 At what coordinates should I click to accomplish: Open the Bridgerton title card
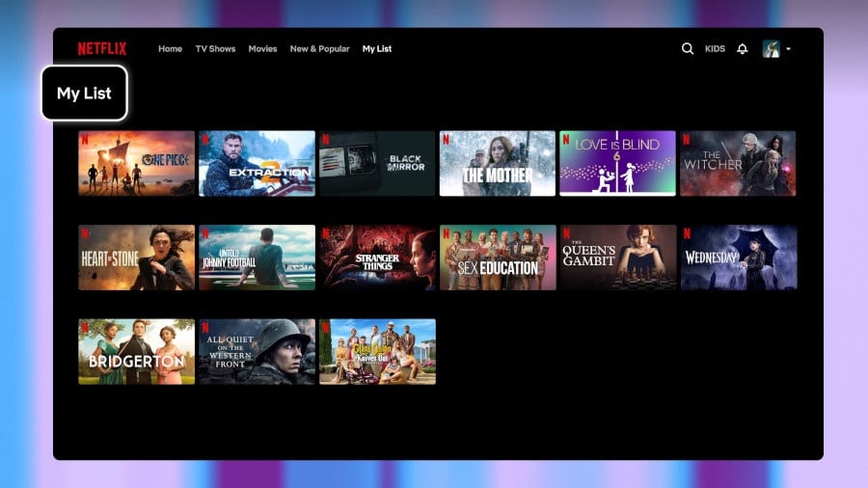click(x=136, y=351)
